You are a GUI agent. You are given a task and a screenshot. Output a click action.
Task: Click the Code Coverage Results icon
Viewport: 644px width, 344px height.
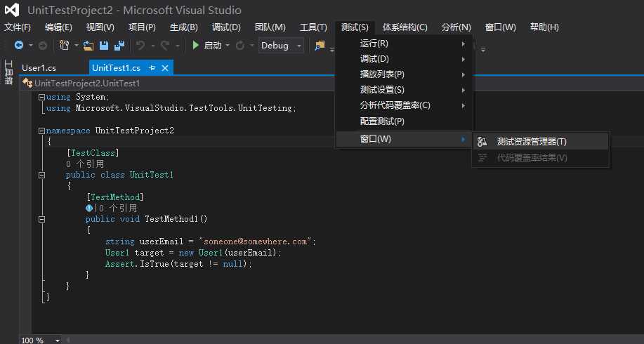pos(482,158)
